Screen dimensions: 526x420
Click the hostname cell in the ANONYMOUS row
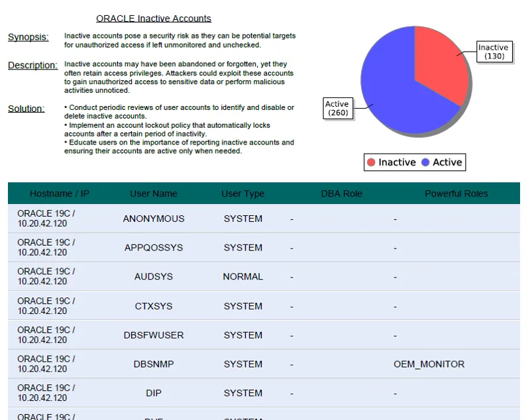coord(46,219)
